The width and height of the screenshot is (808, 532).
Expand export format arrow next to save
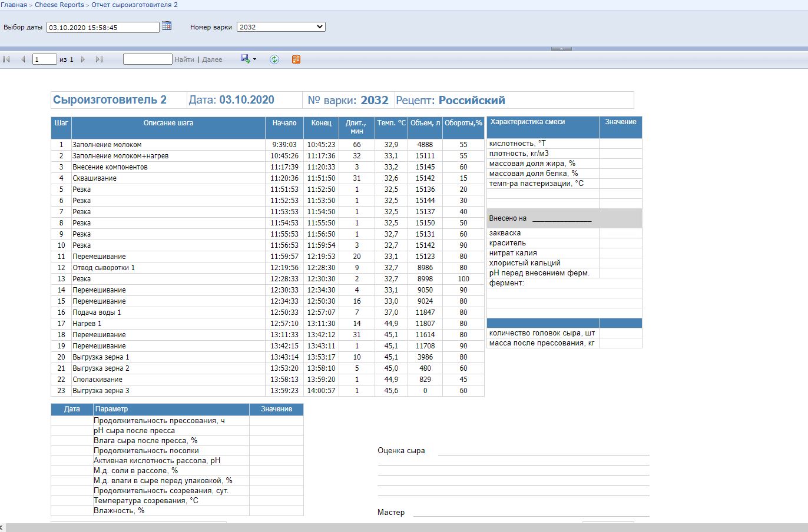pyautogui.click(x=254, y=59)
